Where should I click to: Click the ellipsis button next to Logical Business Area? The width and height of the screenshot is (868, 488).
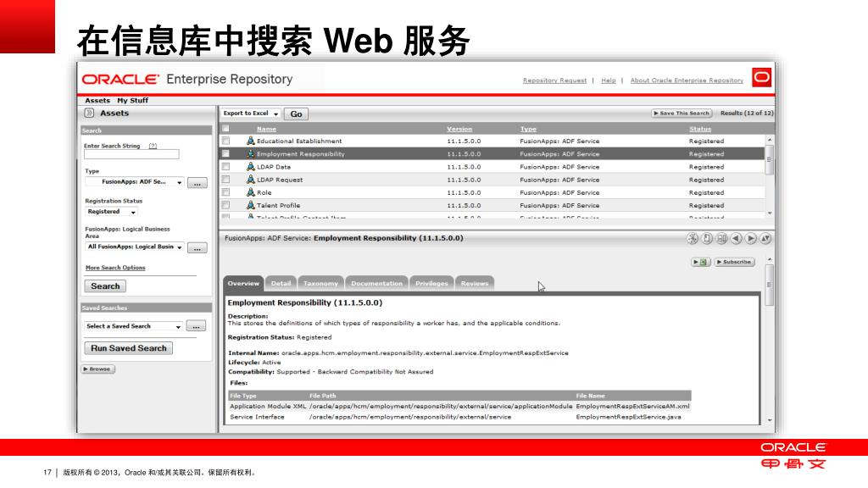197,248
